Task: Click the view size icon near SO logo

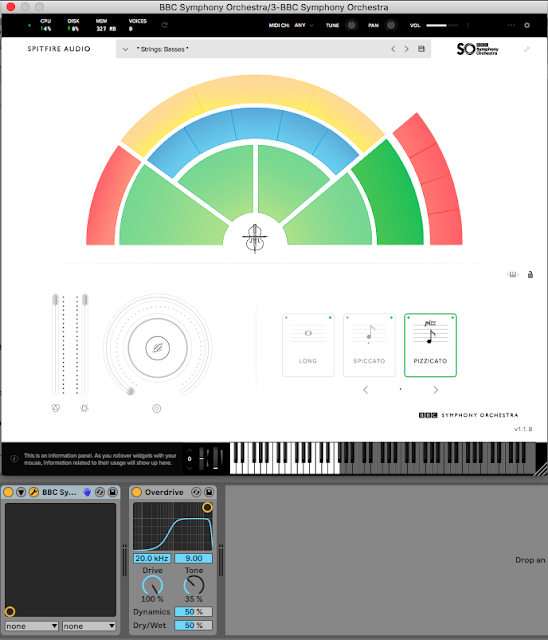Action: click(527, 49)
